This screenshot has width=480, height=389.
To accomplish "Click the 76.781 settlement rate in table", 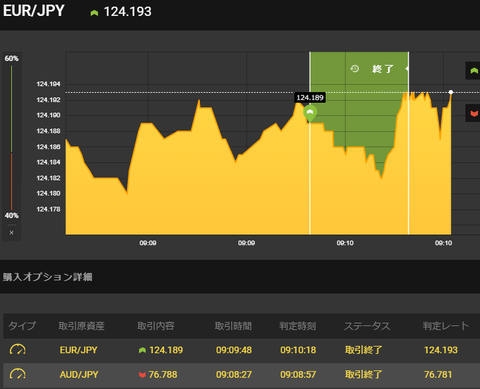I will pyautogui.click(x=438, y=374).
